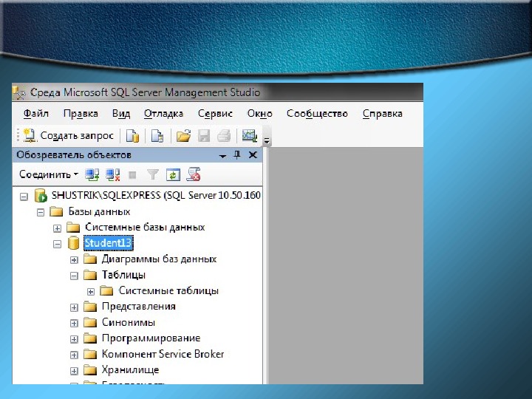This screenshot has height=399, width=532.
Task: Expand Компонент Service Broker folder
Action: pyautogui.click(x=74, y=355)
